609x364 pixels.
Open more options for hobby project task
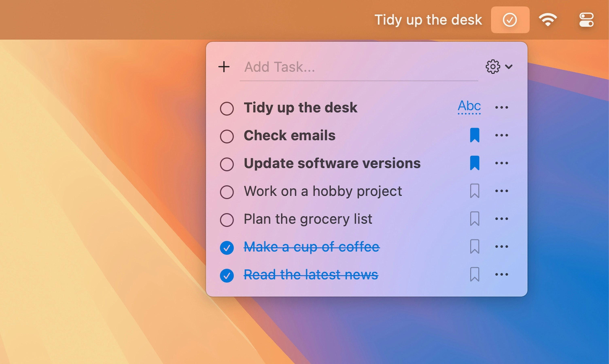point(502,191)
